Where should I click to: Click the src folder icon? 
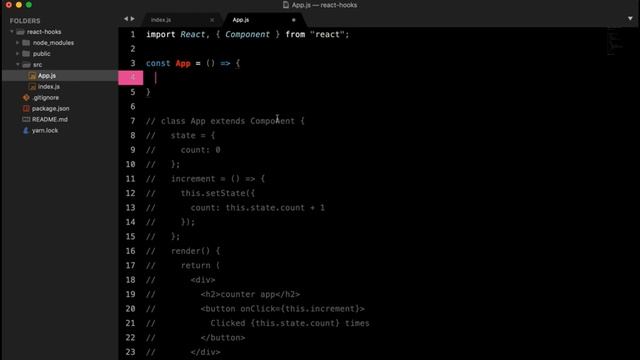(x=26, y=64)
